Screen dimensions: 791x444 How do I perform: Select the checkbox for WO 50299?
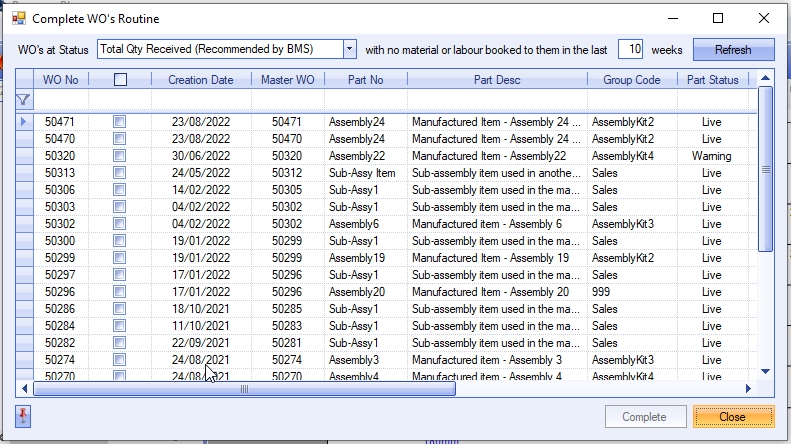pos(120,258)
